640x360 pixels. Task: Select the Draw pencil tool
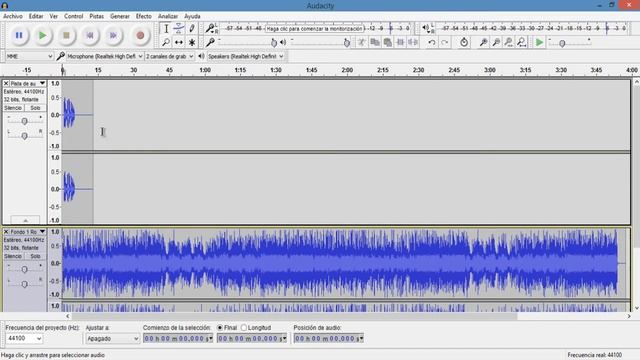pos(191,29)
